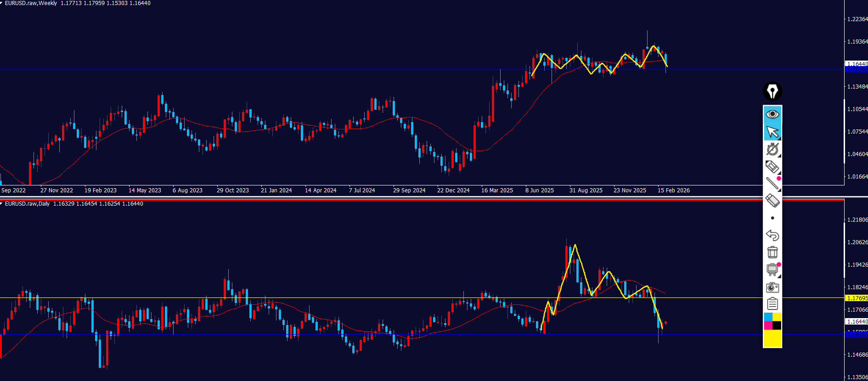
Task: Pick the black color swatch
Action: point(777,325)
